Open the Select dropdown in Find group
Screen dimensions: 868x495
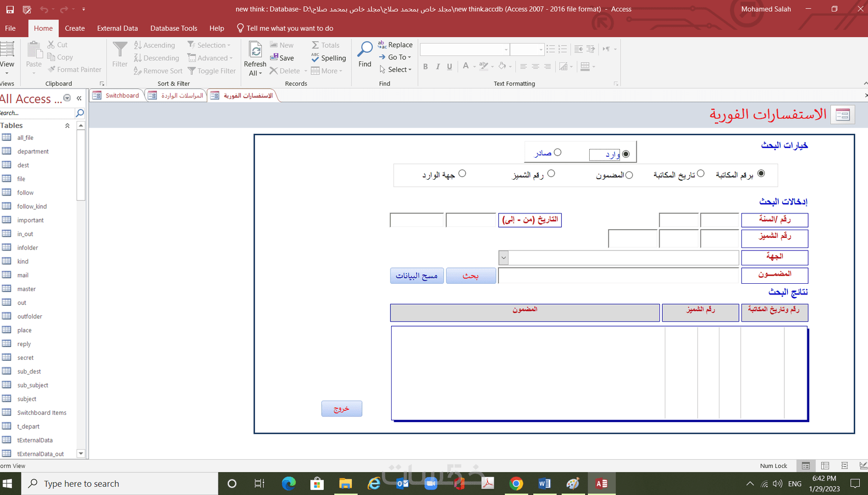pyautogui.click(x=396, y=69)
